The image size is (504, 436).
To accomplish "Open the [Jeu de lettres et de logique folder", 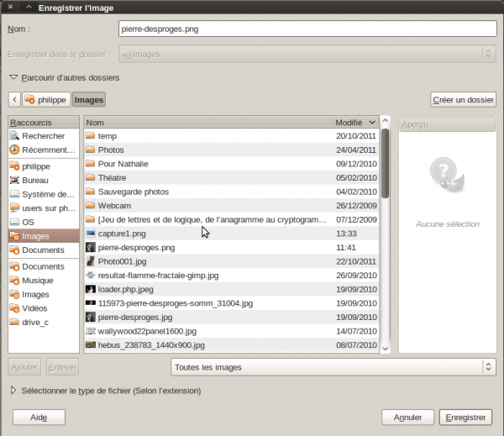I will (x=232, y=219).
